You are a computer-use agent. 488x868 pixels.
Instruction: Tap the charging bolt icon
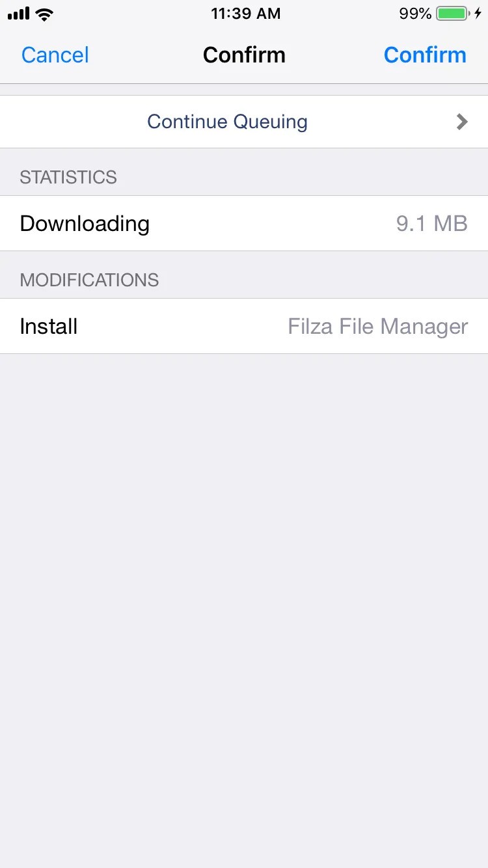(478, 13)
